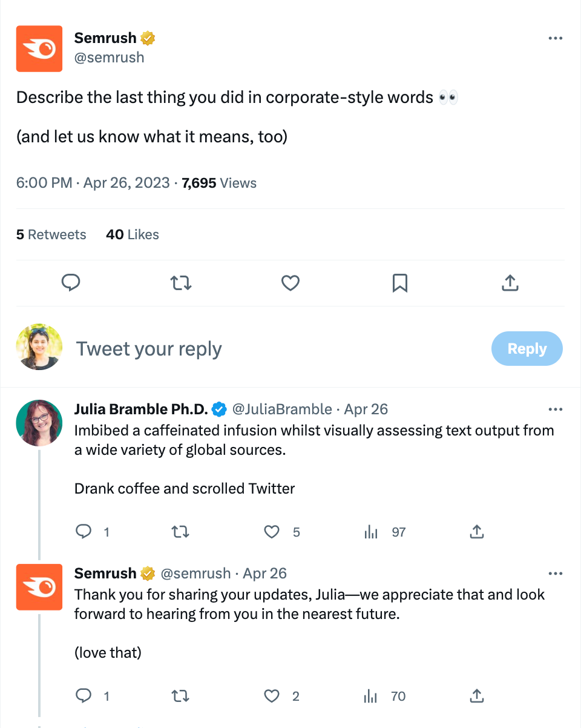Screen dimensions: 581x728
Task: Retweet the main Semrush tweet
Action: (180, 283)
